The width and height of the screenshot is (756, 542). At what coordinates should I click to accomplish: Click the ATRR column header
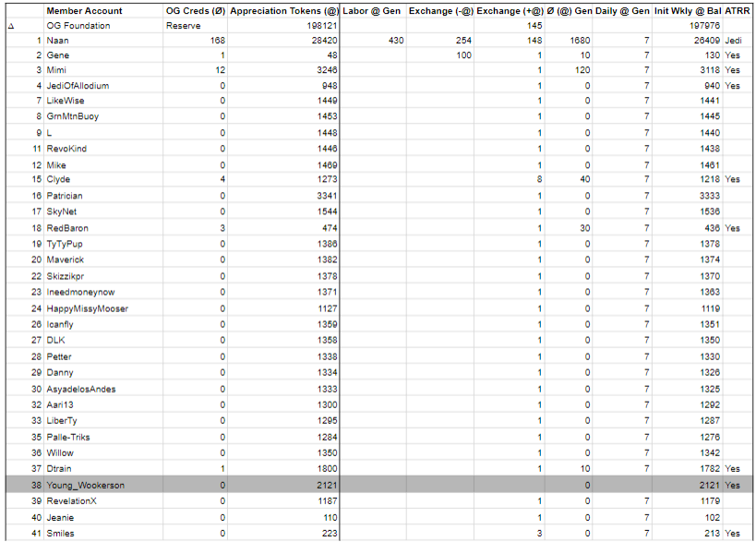[738, 10]
